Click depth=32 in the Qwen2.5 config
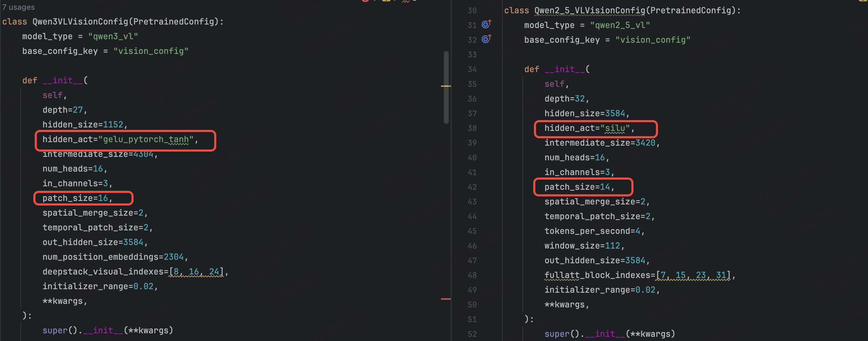This screenshot has height=341, width=868. point(565,99)
